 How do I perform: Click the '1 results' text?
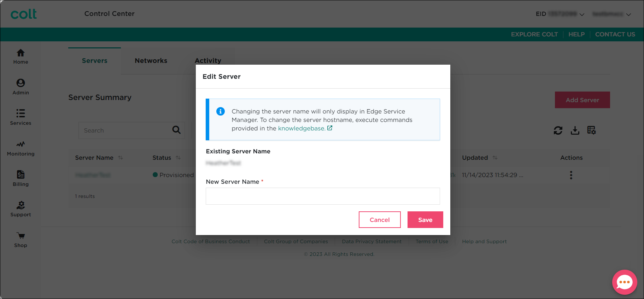coord(85,196)
